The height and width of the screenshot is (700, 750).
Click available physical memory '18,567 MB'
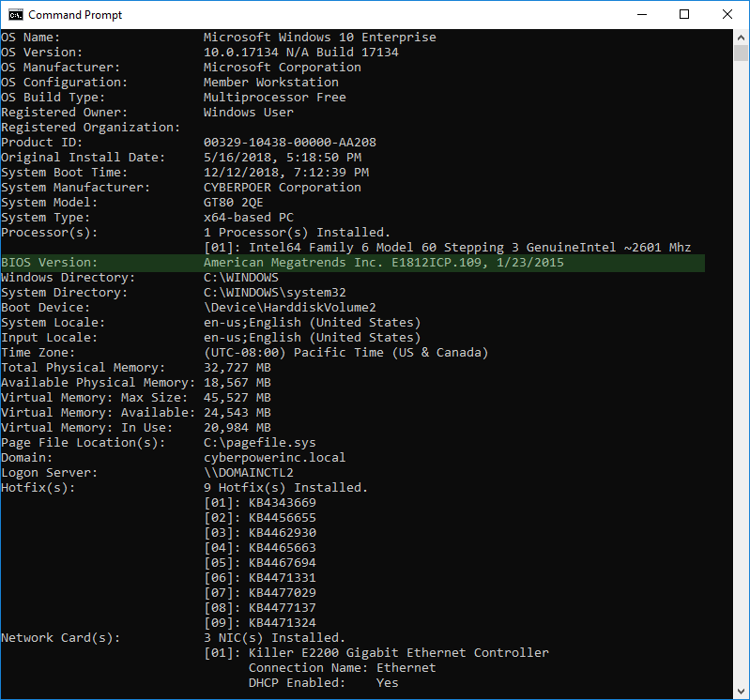[237, 383]
